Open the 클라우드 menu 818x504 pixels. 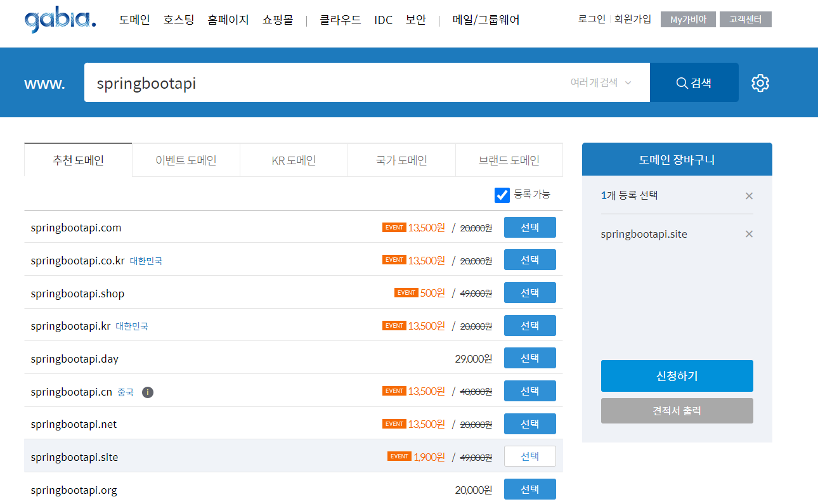(341, 20)
